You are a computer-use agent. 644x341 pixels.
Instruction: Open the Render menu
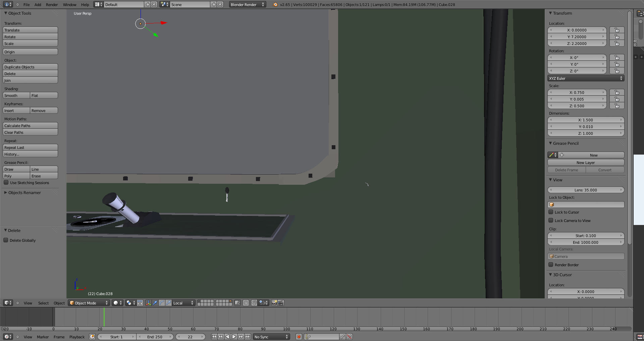tap(52, 5)
